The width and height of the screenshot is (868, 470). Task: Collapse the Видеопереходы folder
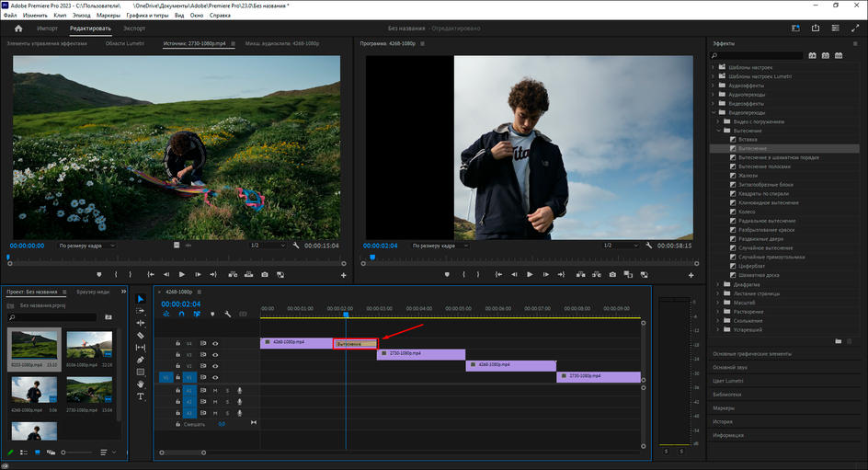coord(713,112)
